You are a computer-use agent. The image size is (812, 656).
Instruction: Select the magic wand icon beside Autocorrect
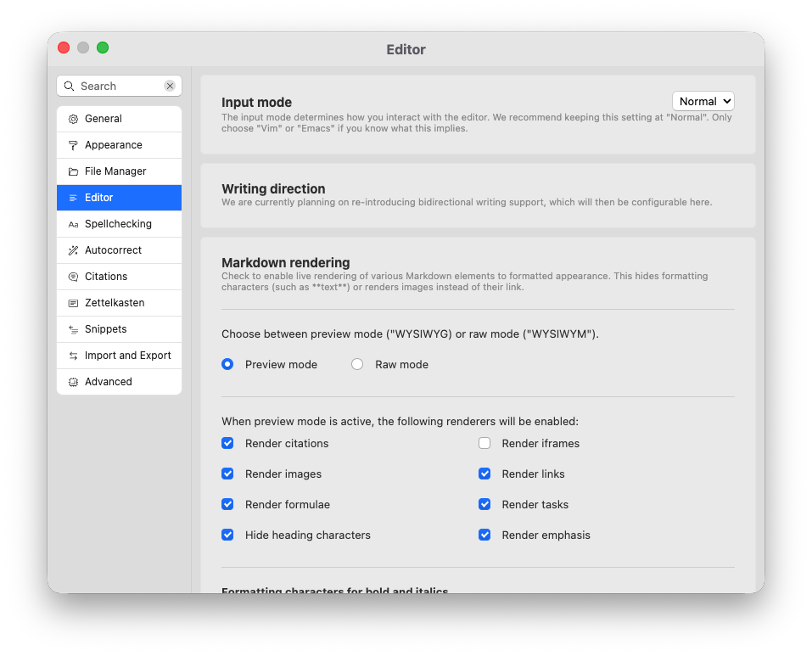coord(71,250)
